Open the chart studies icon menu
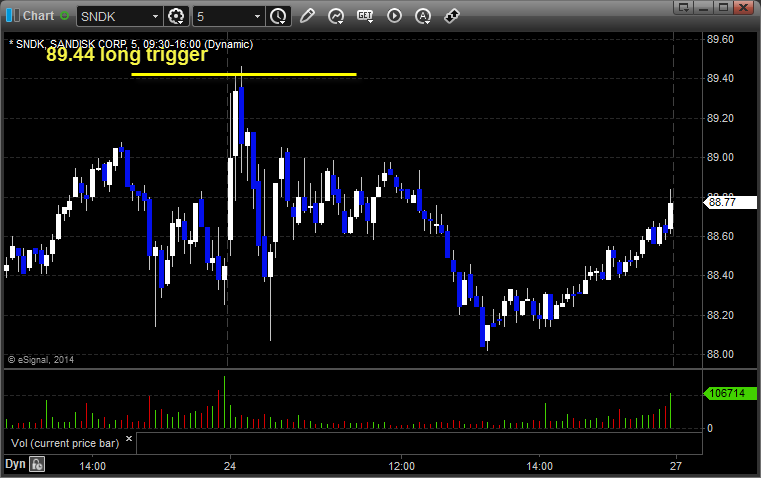 (336, 16)
